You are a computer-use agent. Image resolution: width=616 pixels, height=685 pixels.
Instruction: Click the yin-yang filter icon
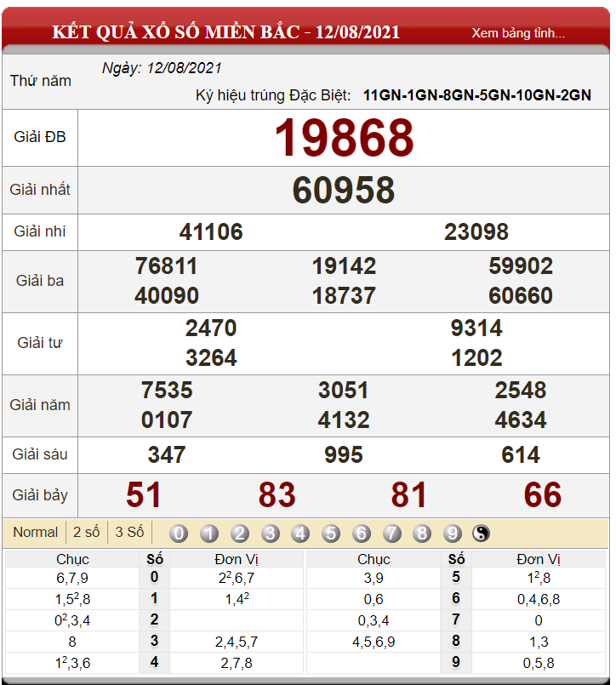pos(482,534)
